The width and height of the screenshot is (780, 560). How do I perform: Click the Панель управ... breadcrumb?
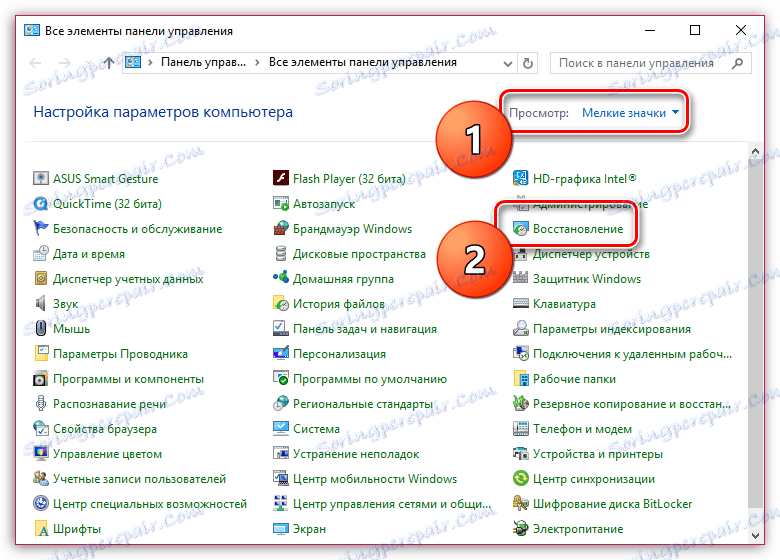203,62
